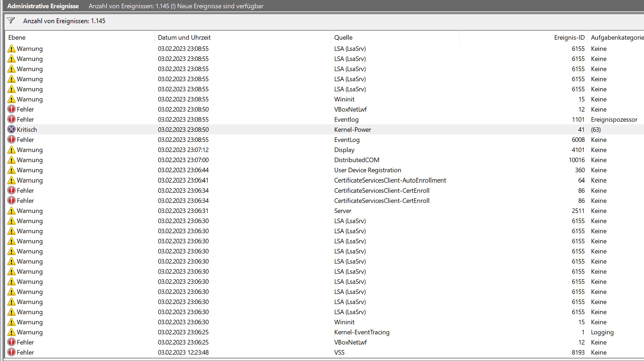Sort by the Ebene column header
The width and height of the screenshot is (644, 361).
pyautogui.click(x=17, y=38)
